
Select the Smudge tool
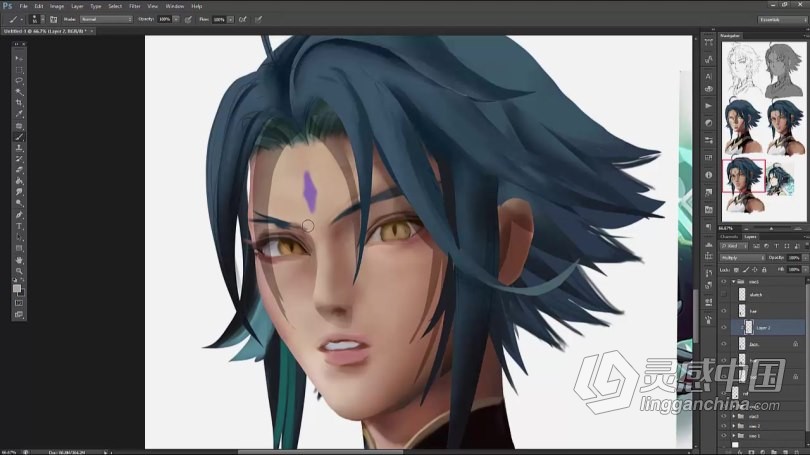(19, 192)
